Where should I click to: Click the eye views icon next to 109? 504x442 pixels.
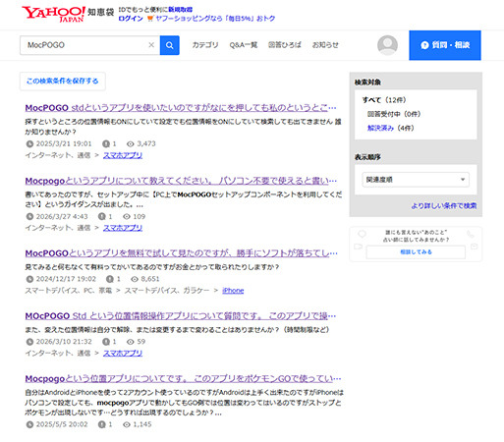pos(127,216)
